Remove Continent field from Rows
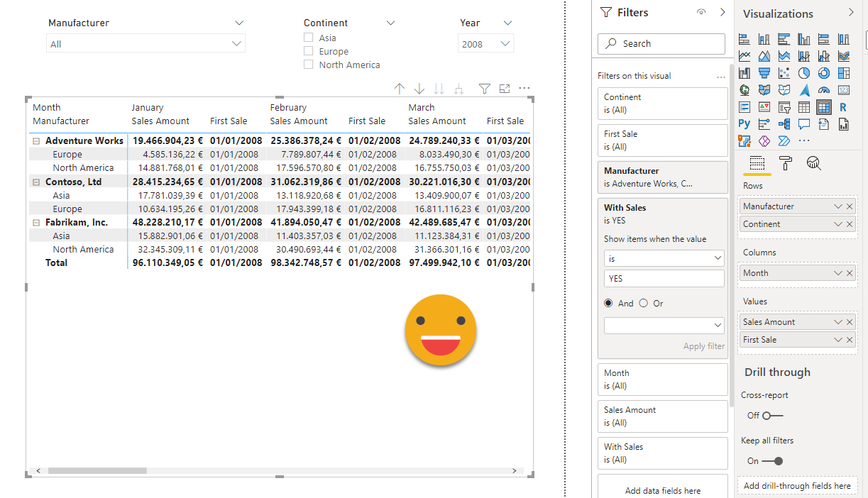 coord(850,224)
